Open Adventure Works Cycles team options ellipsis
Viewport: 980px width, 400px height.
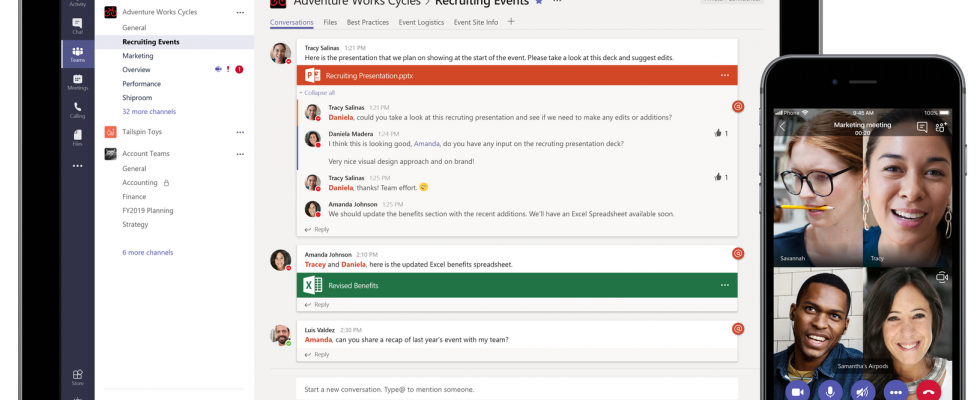(240, 12)
